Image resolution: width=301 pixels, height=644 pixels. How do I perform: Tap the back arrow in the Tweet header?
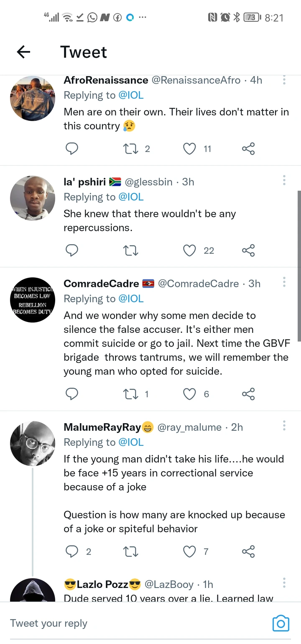[x=23, y=52]
